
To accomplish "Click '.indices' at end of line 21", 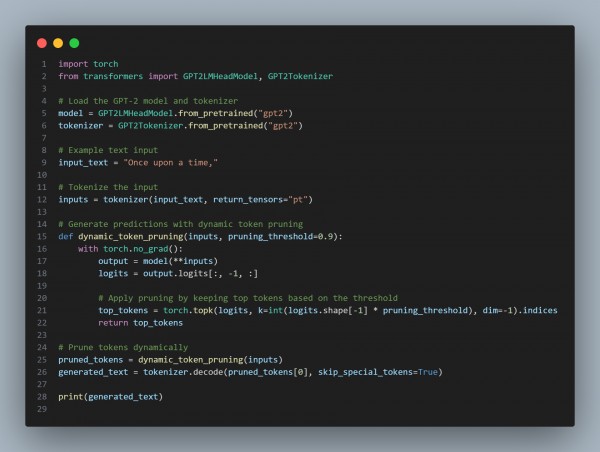I will [x=538, y=310].
